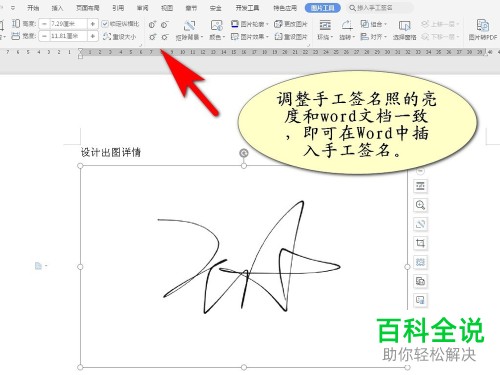Image resolution: width=500 pixels, height=375 pixels.
Task: Click the size group dialog launcher corner
Action: (140, 45)
